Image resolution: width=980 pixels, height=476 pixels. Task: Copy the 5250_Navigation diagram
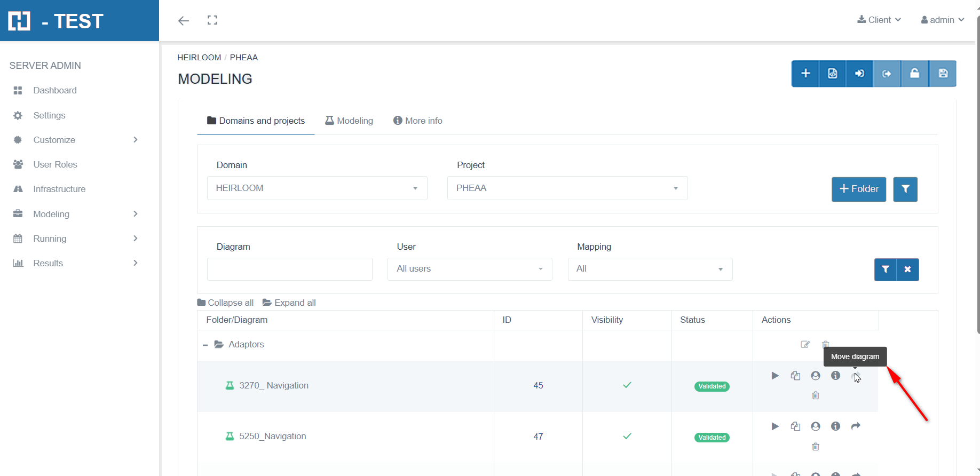[795, 426]
